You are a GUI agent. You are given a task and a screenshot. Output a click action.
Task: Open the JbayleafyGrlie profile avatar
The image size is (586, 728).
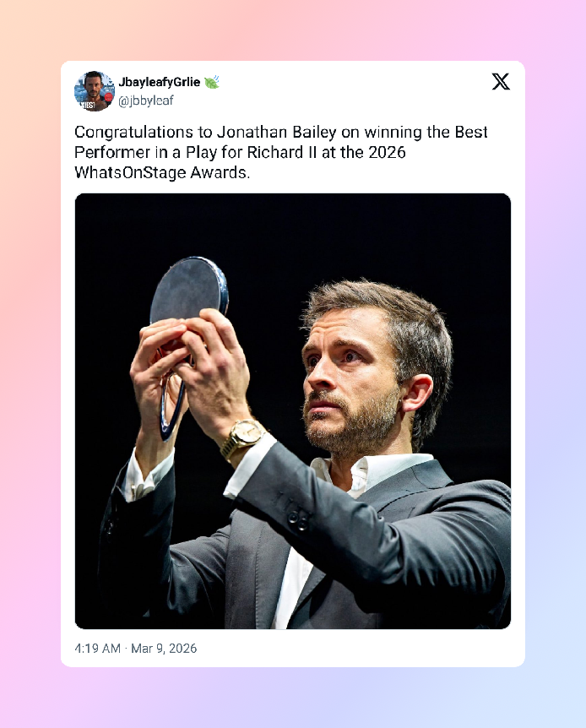pos(95,90)
